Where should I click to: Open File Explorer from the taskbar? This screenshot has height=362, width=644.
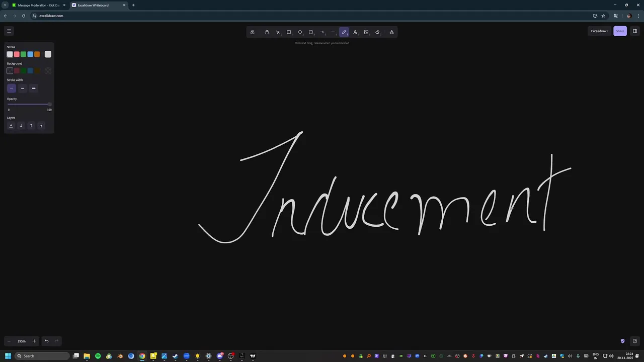(x=87, y=356)
